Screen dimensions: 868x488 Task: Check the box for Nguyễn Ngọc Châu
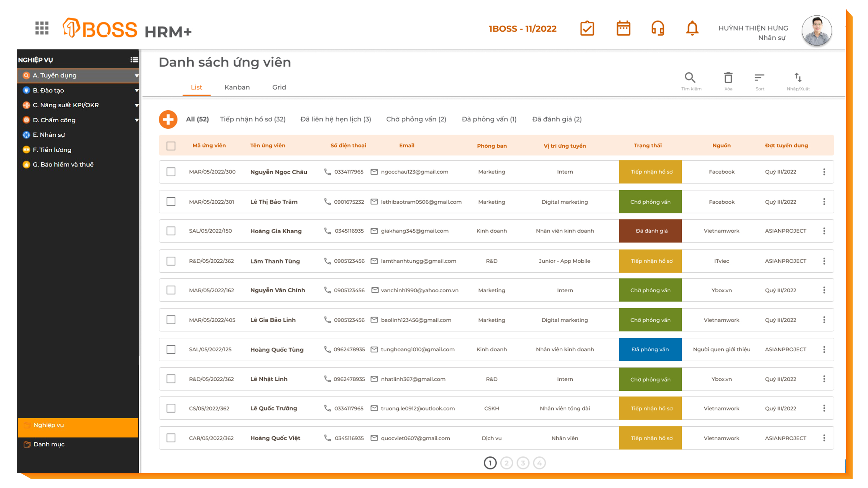tap(171, 172)
